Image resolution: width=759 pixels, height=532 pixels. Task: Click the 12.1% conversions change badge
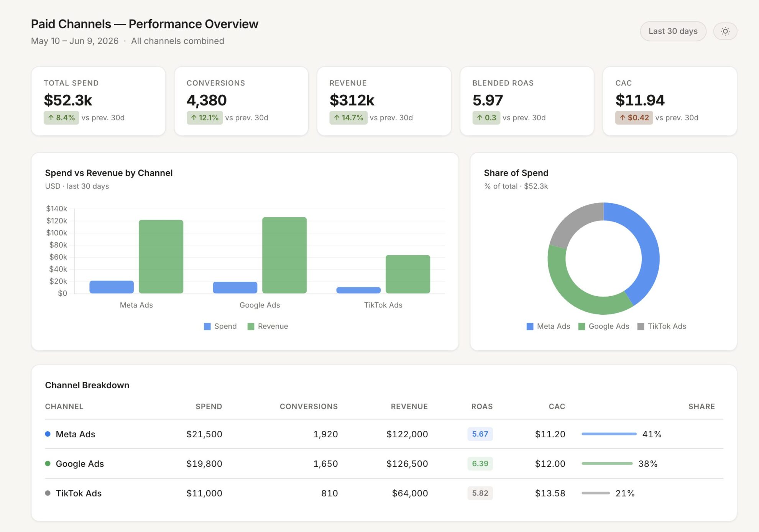point(205,118)
